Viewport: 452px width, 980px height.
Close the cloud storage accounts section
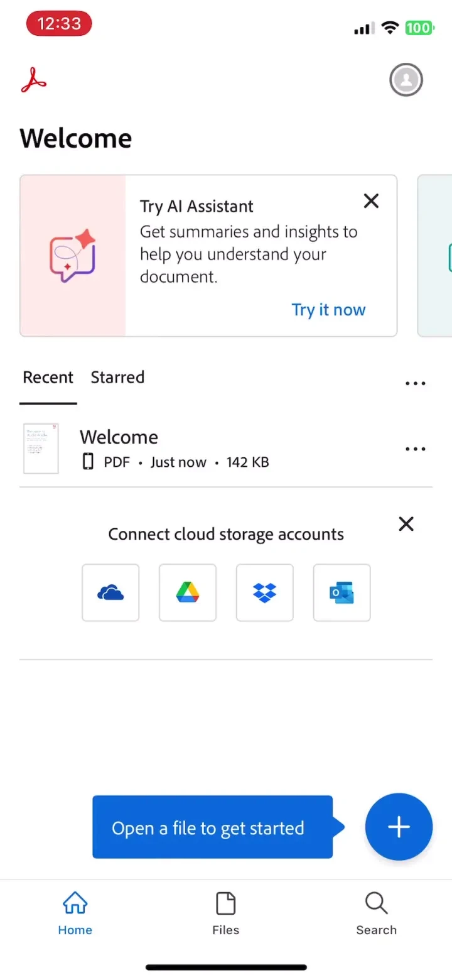(406, 524)
